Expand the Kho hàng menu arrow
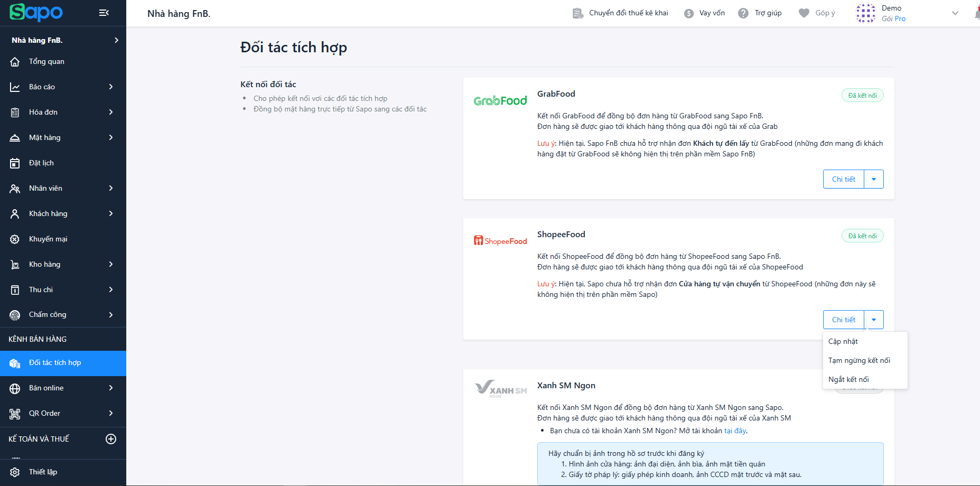Viewport: 980px width, 486px height. pos(111,264)
